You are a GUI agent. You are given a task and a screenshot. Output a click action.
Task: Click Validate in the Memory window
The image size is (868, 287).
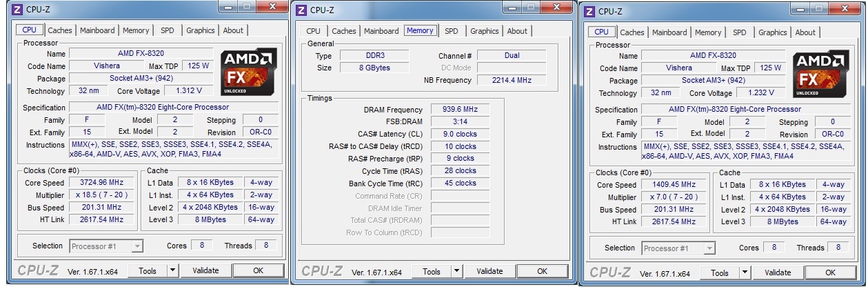pos(489,272)
